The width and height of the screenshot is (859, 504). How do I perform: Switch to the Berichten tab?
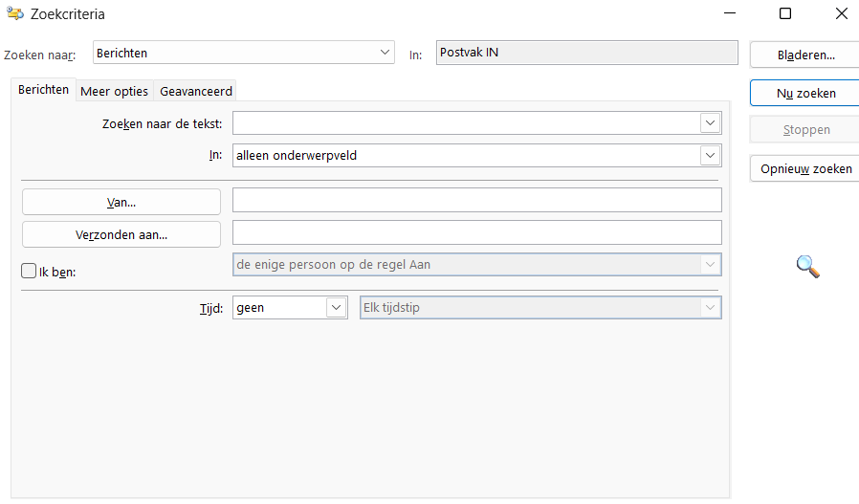pos(44,90)
